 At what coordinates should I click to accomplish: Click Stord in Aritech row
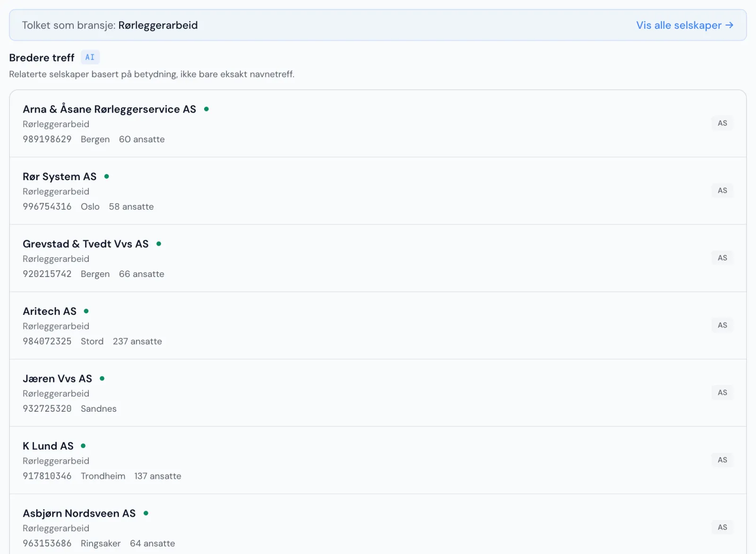(x=92, y=341)
